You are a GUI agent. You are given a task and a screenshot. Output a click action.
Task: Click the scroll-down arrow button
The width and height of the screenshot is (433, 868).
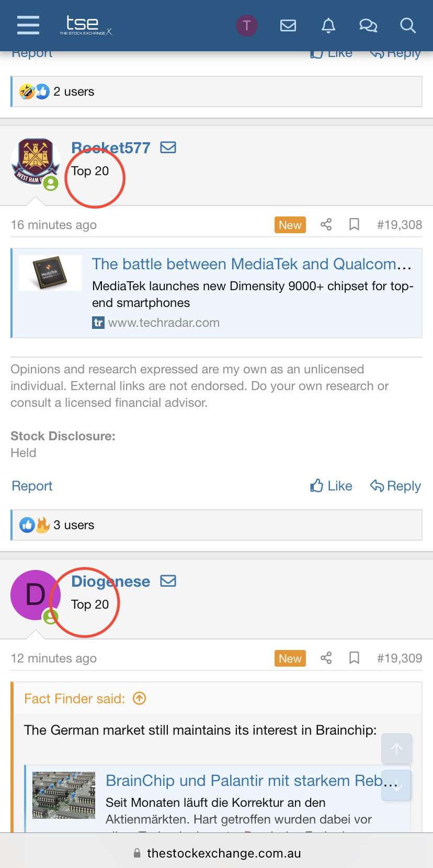[x=396, y=785]
